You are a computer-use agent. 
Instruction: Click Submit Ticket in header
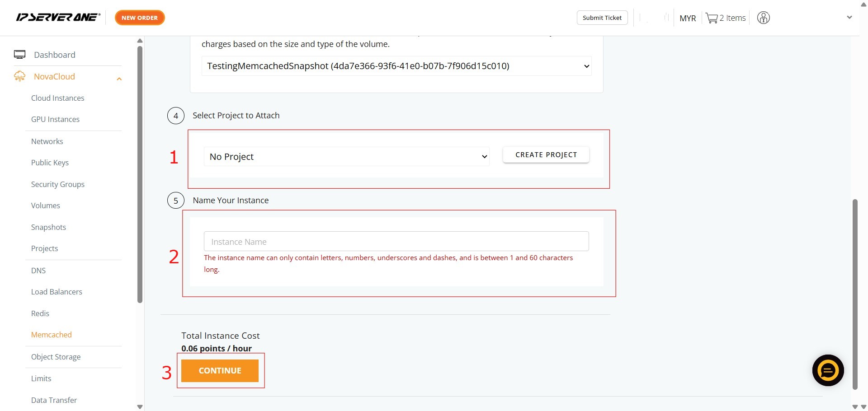(x=602, y=18)
